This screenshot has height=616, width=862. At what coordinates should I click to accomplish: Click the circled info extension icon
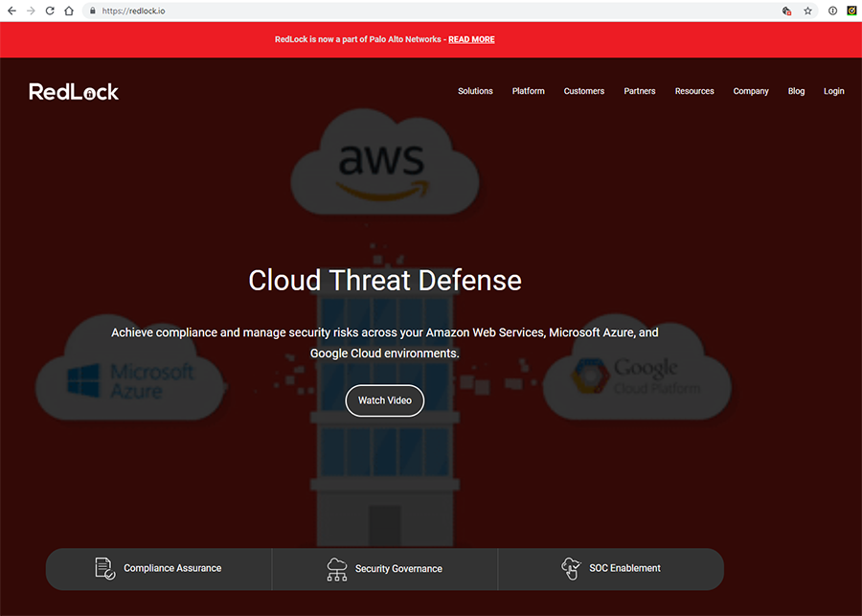pyautogui.click(x=832, y=11)
